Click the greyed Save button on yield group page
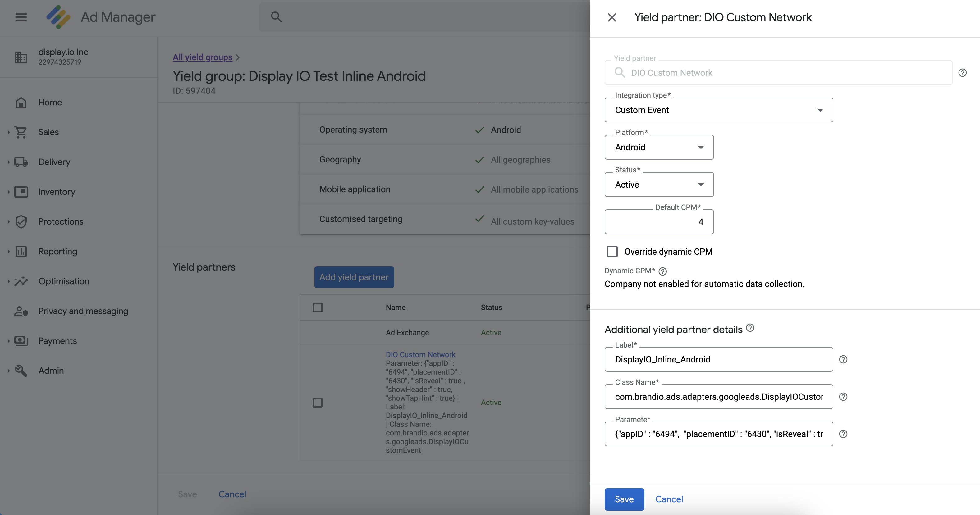 (x=188, y=494)
